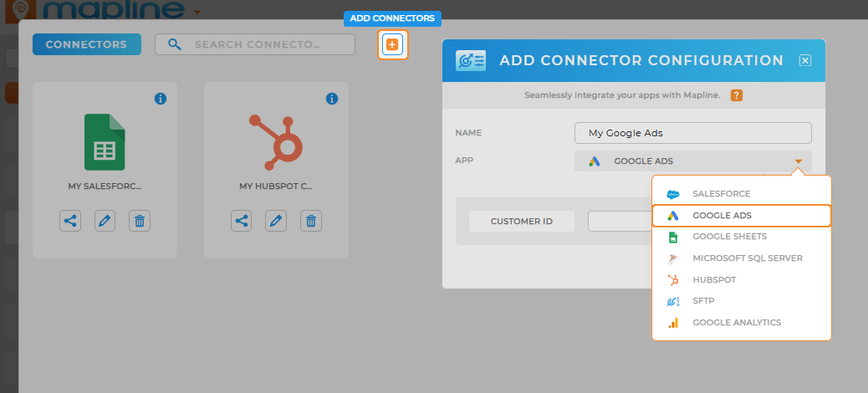
Task: Select Google Analytics app option
Action: point(736,323)
